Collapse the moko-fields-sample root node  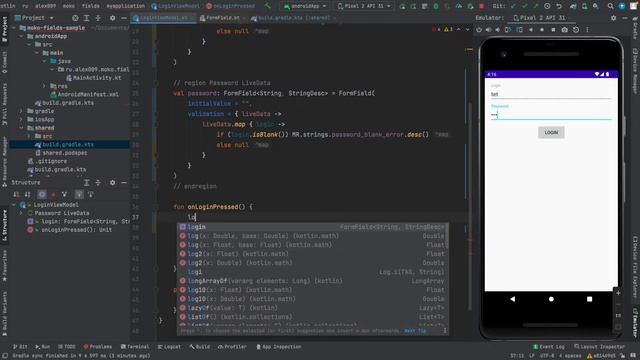[x=14, y=28]
